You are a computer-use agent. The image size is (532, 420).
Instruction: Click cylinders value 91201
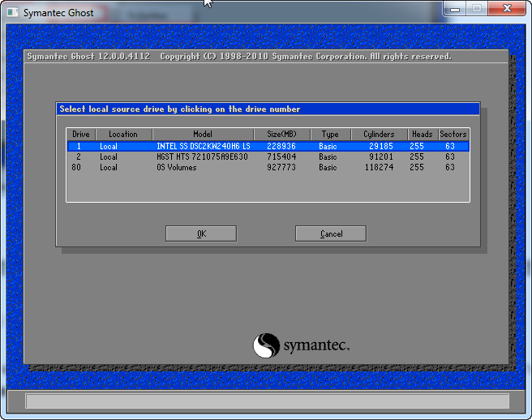[x=381, y=156]
